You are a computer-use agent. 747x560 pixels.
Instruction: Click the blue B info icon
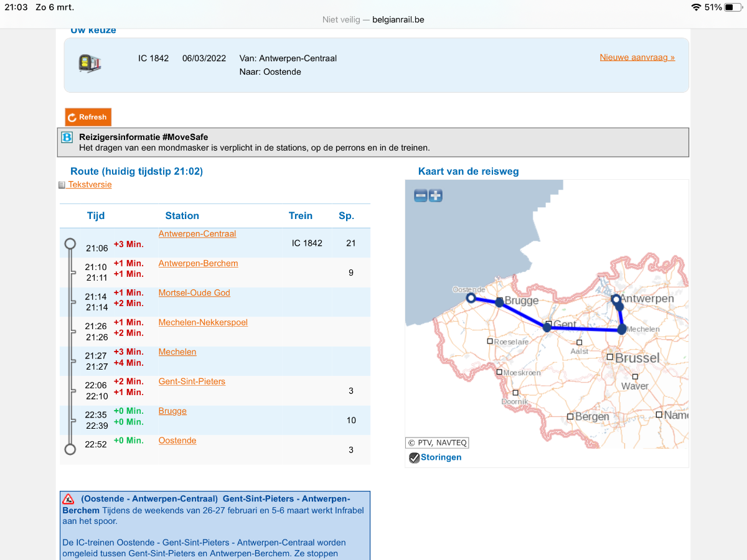pos(67,138)
